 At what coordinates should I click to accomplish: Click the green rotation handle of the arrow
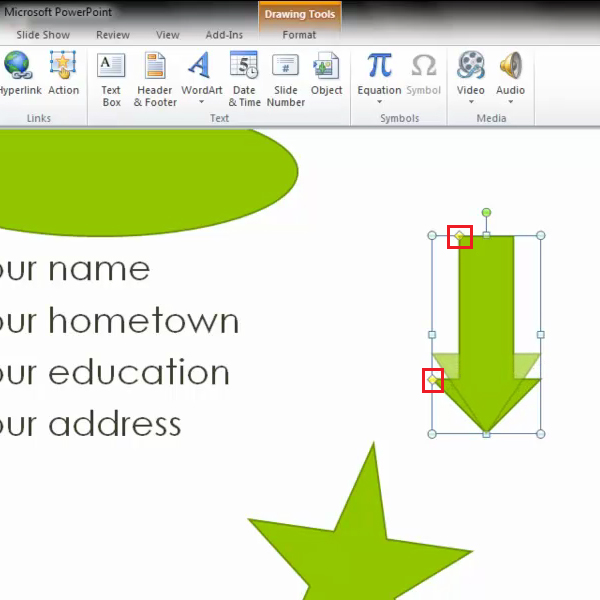point(486,212)
